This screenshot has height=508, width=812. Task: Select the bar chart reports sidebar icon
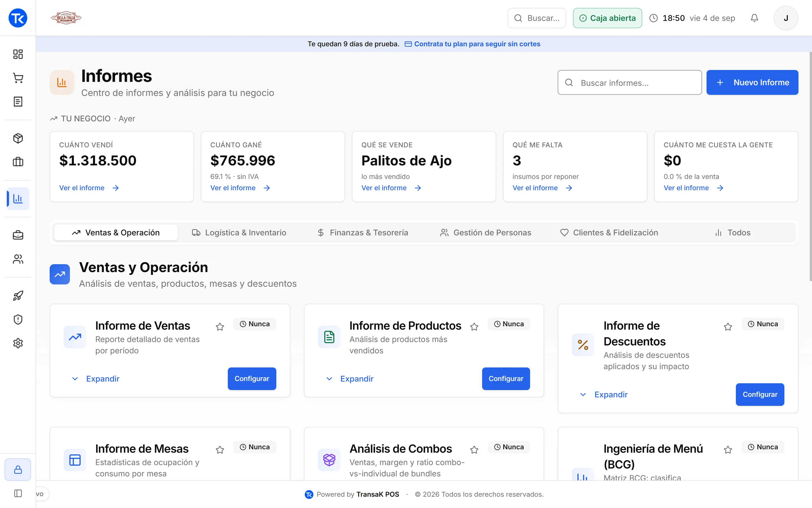(x=18, y=199)
